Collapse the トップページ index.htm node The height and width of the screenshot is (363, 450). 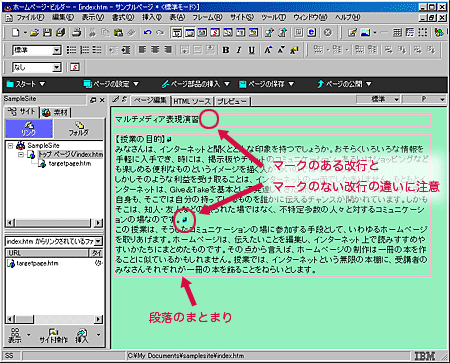pos(21,155)
